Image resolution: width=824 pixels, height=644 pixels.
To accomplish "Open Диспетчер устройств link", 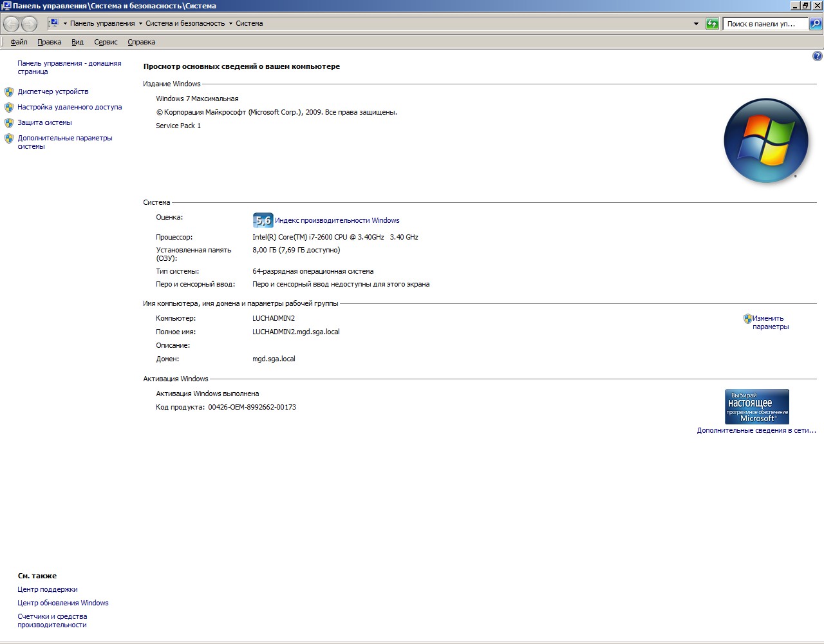I will pos(53,91).
